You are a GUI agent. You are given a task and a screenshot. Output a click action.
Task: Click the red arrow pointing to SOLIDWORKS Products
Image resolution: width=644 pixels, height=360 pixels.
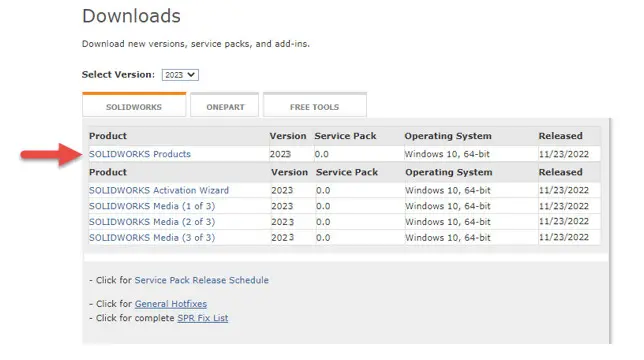point(51,154)
